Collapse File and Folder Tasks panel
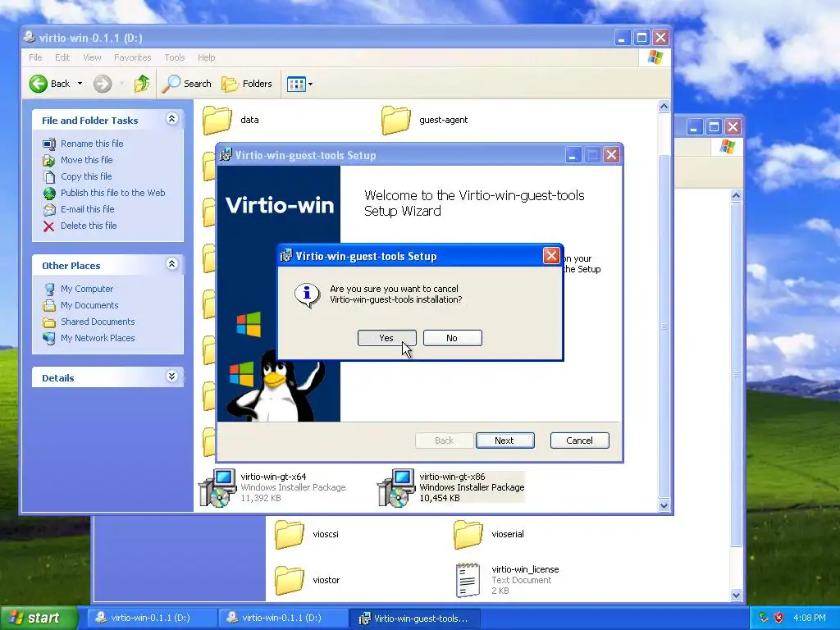 171,119
